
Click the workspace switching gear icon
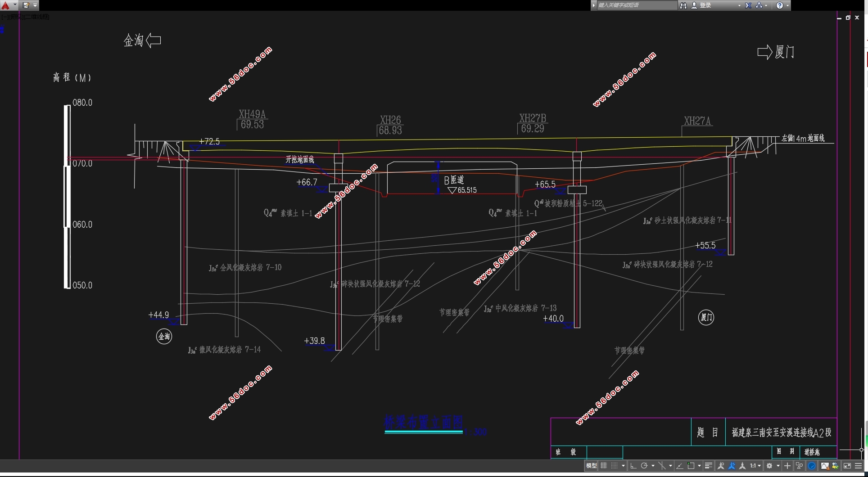769,466
